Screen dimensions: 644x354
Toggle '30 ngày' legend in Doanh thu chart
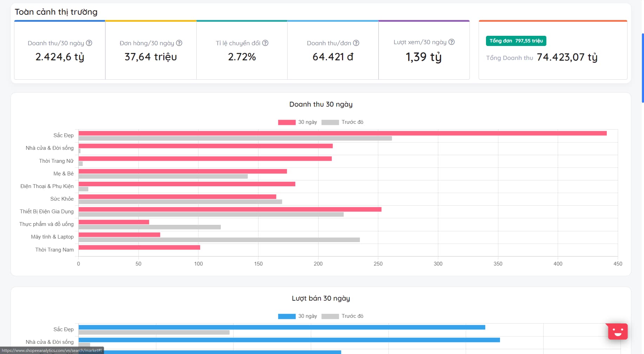tap(297, 122)
